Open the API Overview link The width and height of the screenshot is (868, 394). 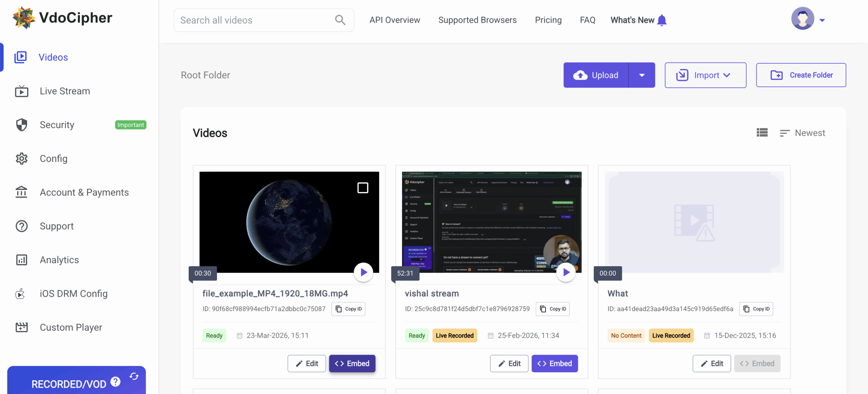coord(395,20)
